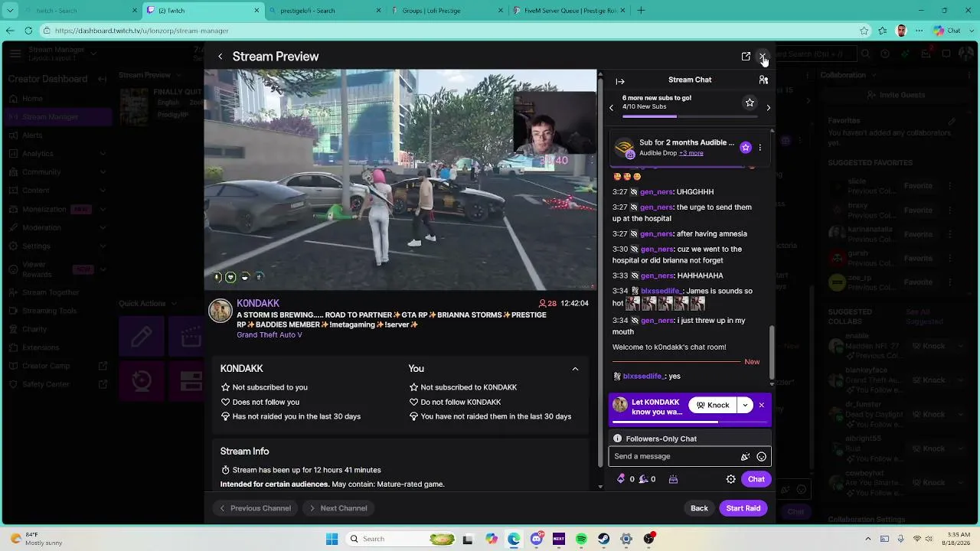Click the Followers-Only Chat info icon

point(617,439)
